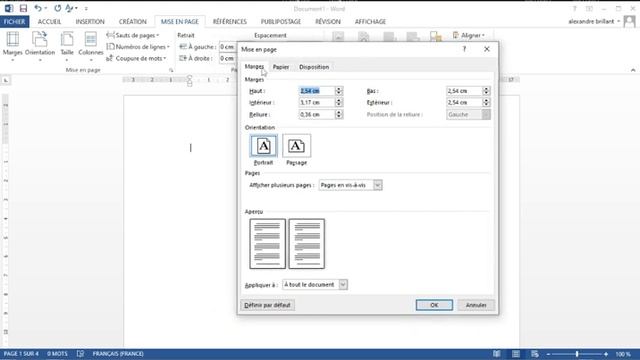
Task: Open the Appliquer à dropdown
Action: [315, 284]
